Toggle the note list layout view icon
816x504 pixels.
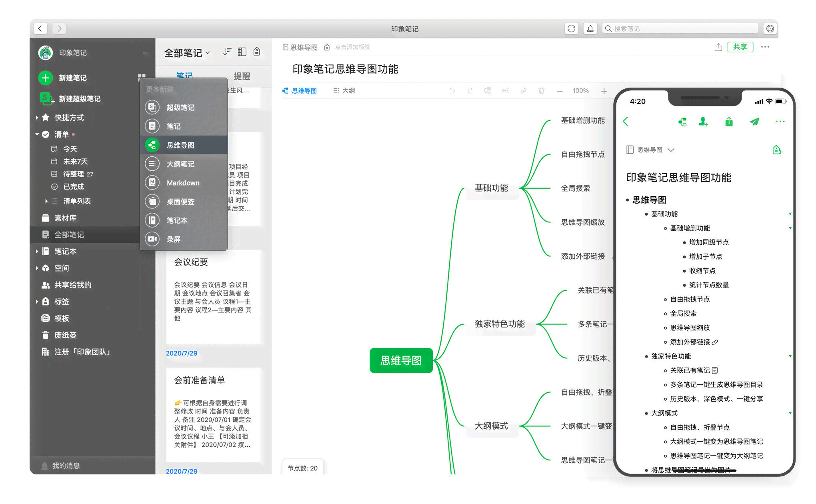[x=242, y=52]
